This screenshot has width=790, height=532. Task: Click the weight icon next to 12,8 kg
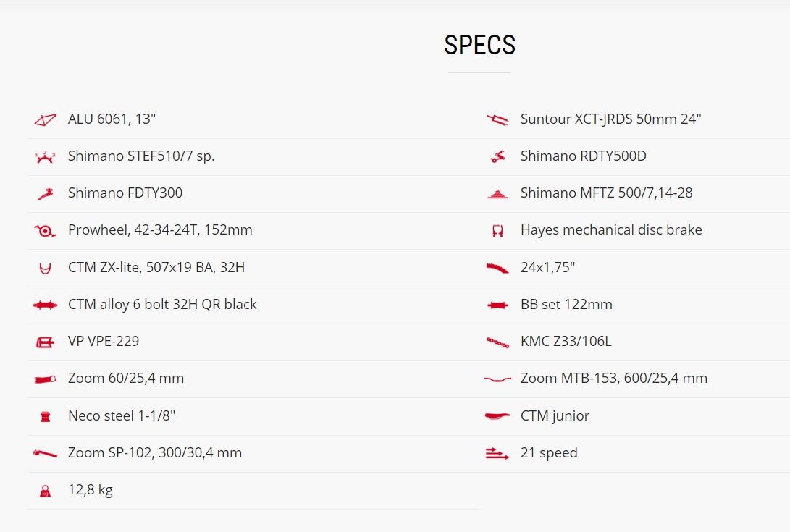click(45, 491)
